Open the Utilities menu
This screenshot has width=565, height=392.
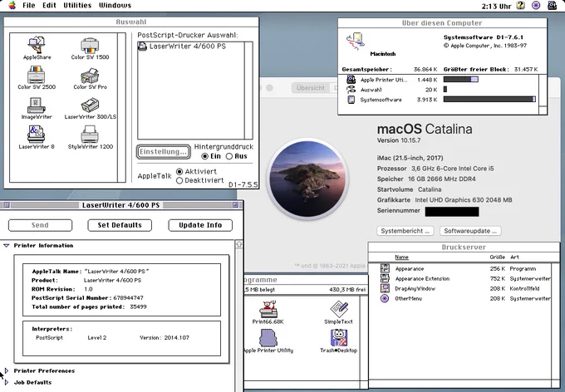[77, 6]
